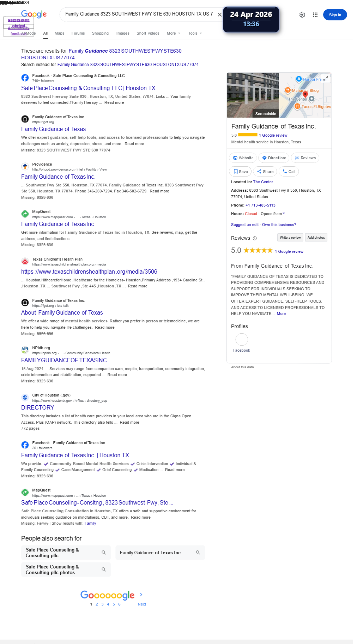The width and height of the screenshot is (357, 644).
Task: Expand the opening hours dropdown arrow
Action: 284,214
